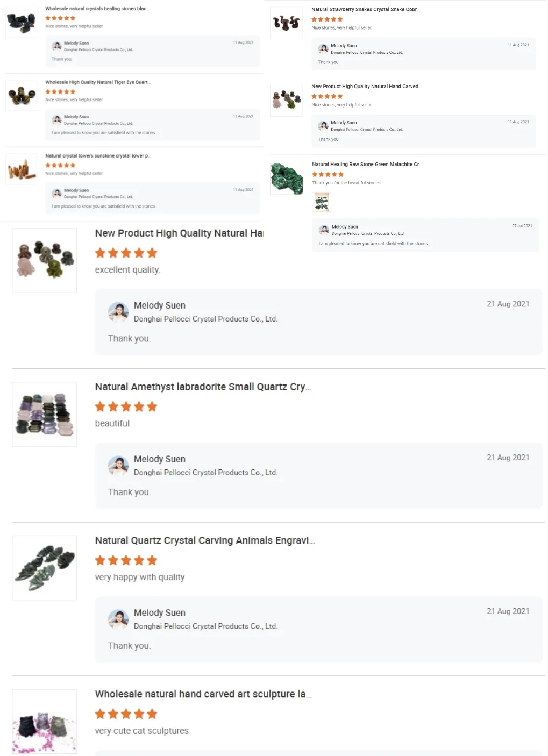Open the Amethyst labradorite product thumbnail

pos(44,414)
